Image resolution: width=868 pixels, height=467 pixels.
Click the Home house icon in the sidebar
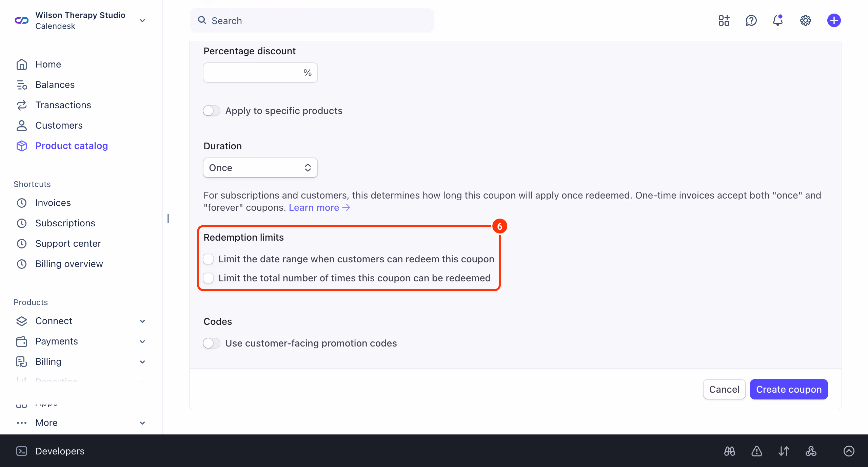coord(22,64)
